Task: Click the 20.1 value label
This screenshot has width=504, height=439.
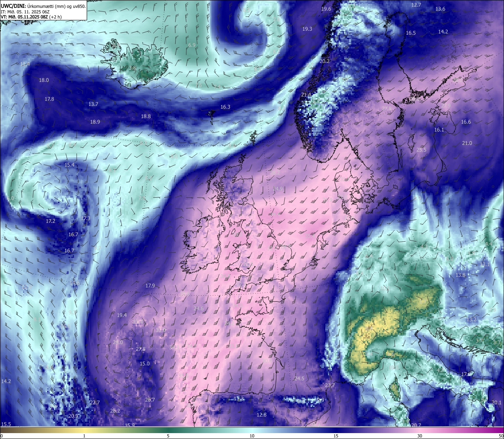Action: pos(497,403)
